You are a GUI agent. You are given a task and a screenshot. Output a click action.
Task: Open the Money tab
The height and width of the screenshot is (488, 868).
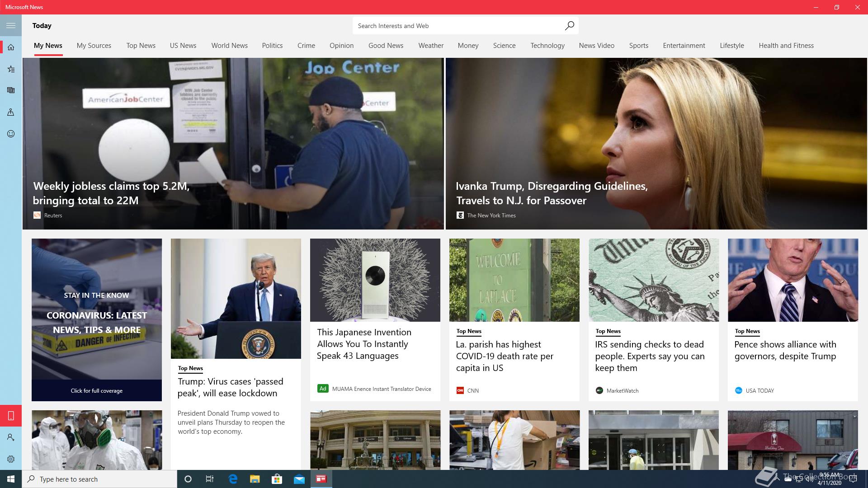468,46
